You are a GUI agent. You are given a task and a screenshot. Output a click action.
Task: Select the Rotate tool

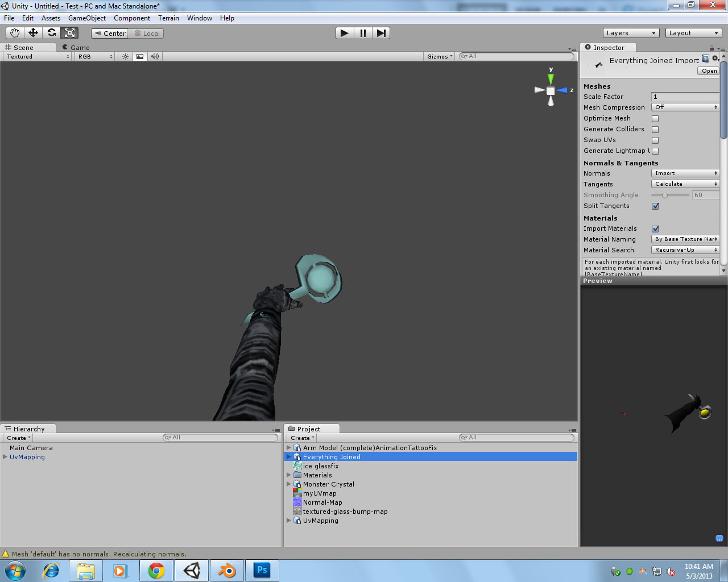click(51, 33)
